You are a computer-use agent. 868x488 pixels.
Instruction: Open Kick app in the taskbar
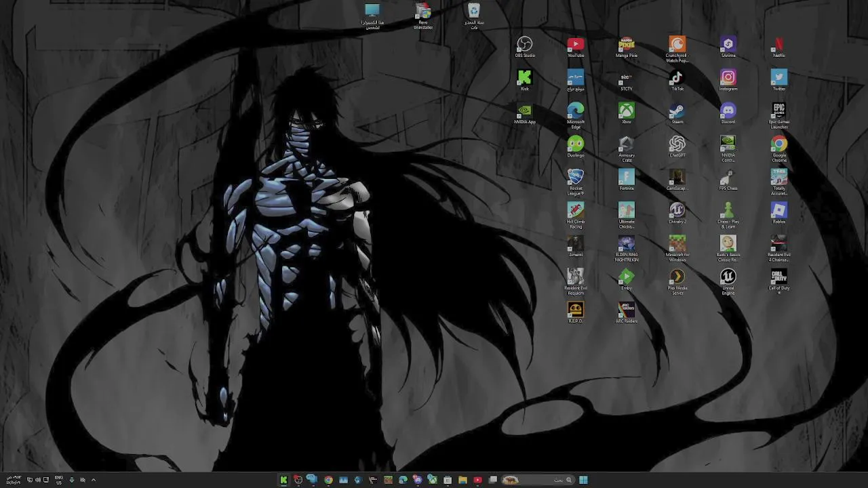pos(283,480)
